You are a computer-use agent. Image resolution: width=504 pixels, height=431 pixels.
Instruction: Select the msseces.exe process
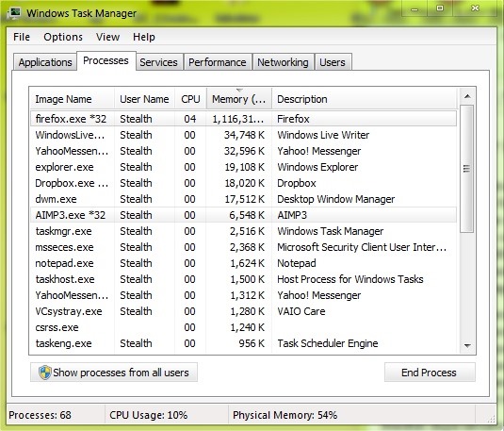coord(243,247)
